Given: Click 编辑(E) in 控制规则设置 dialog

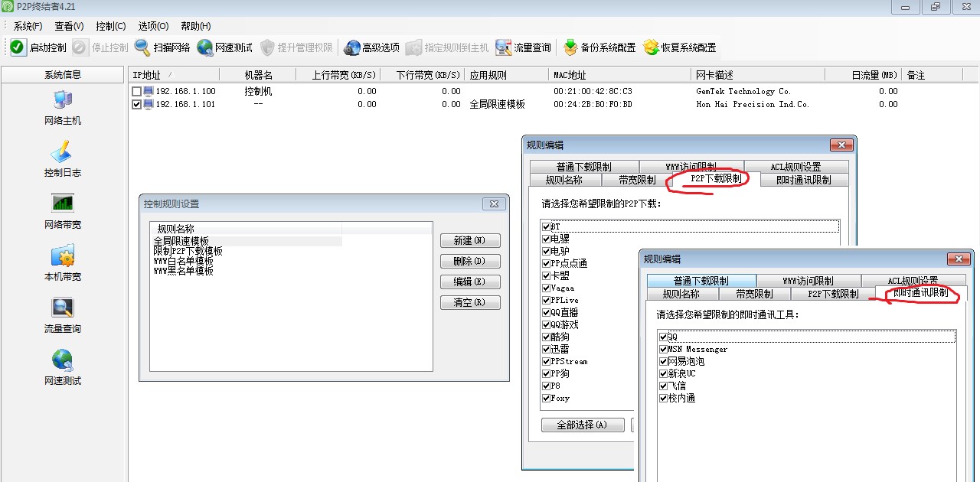Looking at the screenshot, I should (470, 282).
